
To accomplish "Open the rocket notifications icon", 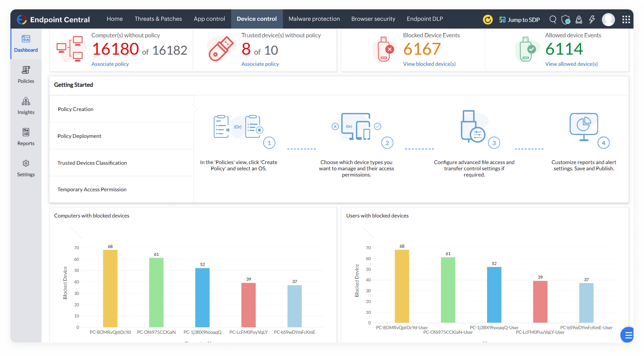I will 579,19.
